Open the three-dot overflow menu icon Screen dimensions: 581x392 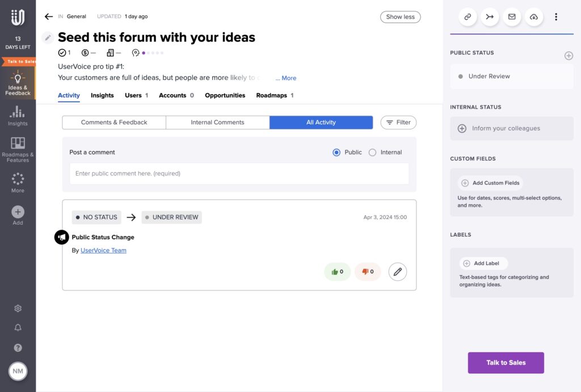[x=555, y=16]
